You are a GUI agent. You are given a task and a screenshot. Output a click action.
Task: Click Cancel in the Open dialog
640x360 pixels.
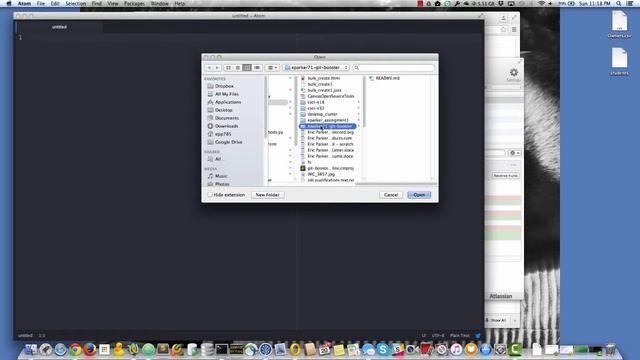391,195
